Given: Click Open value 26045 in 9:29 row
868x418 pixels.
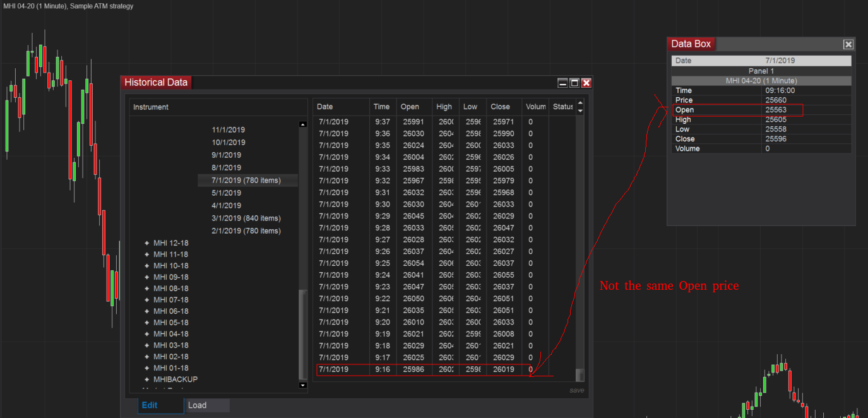Looking at the screenshot, I should [413, 216].
